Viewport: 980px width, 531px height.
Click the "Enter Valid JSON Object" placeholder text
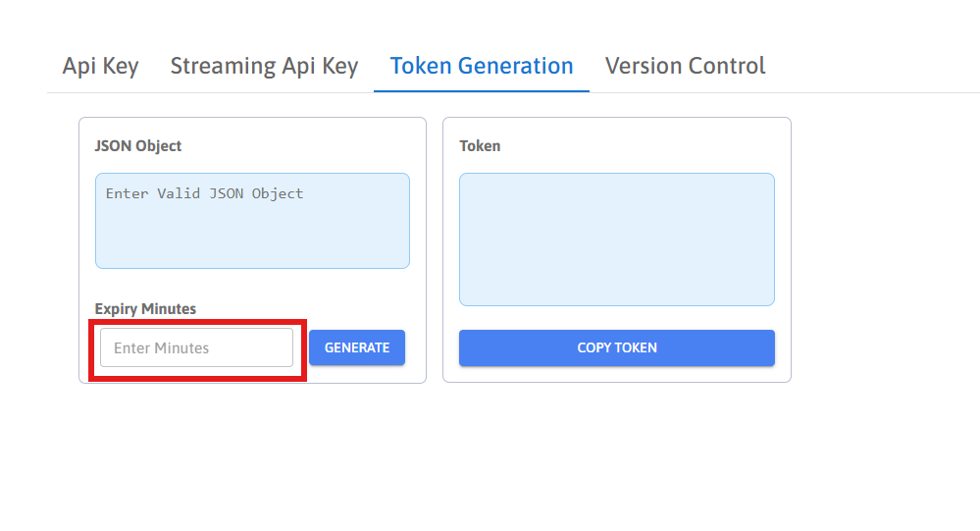tap(204, 193)
